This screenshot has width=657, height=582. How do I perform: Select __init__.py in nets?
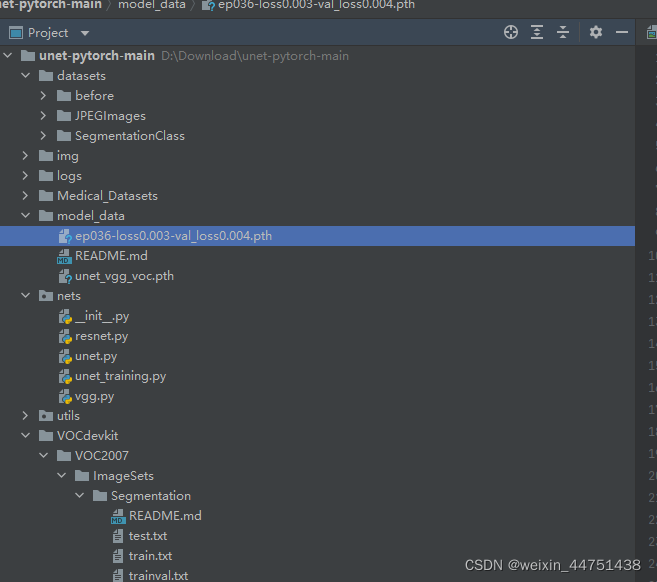tap(102, 316)
